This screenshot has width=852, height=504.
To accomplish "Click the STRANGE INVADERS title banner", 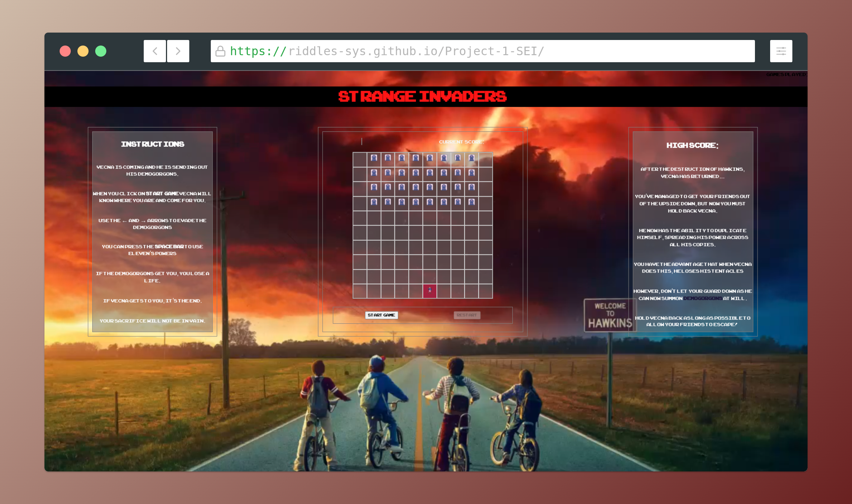I will tap(422, 97).
